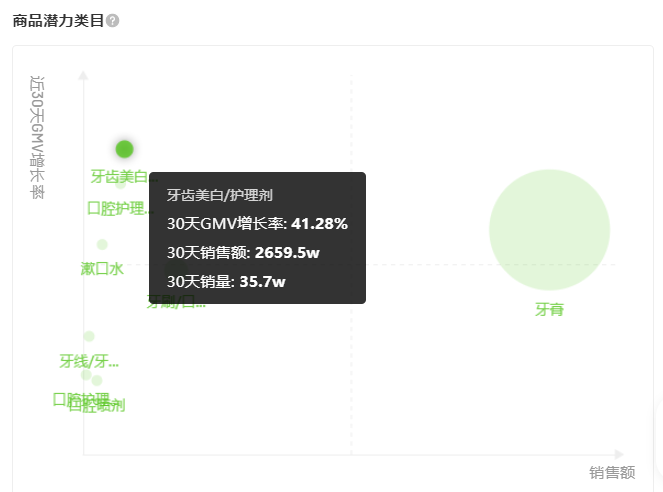This screenshot has height=492, width=663.
Task: Click the large 牙膏 bubble
Action: [549, 230]
